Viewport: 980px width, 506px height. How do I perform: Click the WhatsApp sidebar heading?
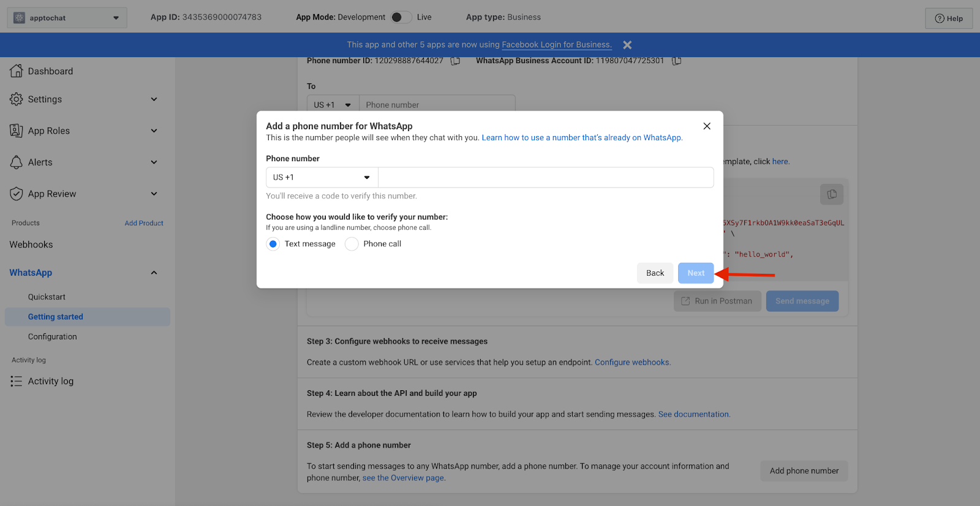pos(31,273)
